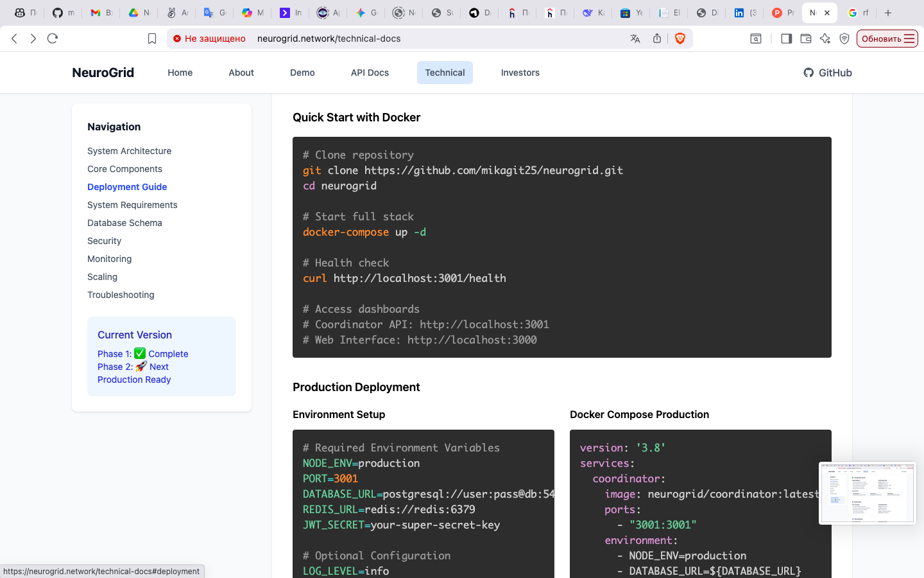Open the API Docs nav item
The height and width of the screenshot is (578, 924).
(370, 73)
